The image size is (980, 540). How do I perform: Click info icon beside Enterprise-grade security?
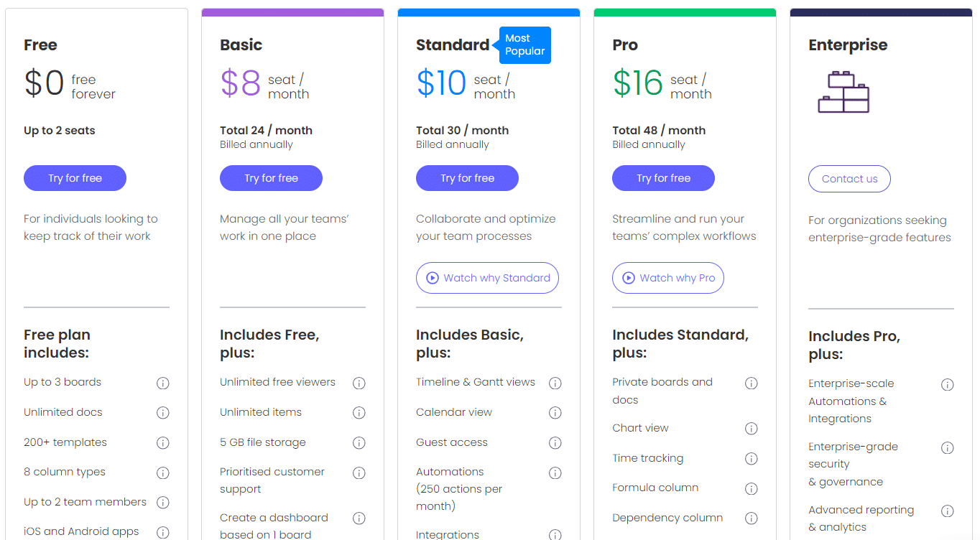[x=948, y=447]
